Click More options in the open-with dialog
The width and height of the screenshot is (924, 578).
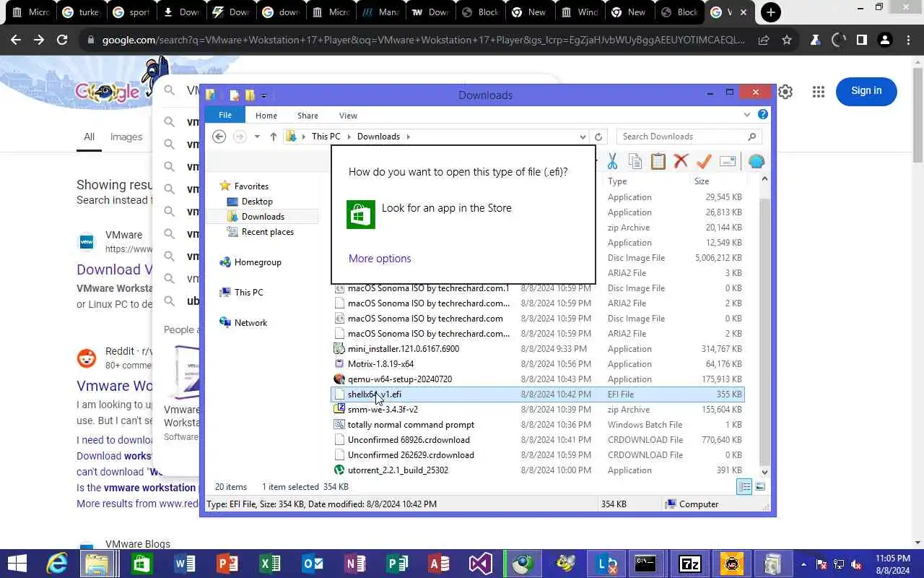(x=380, y=258)
